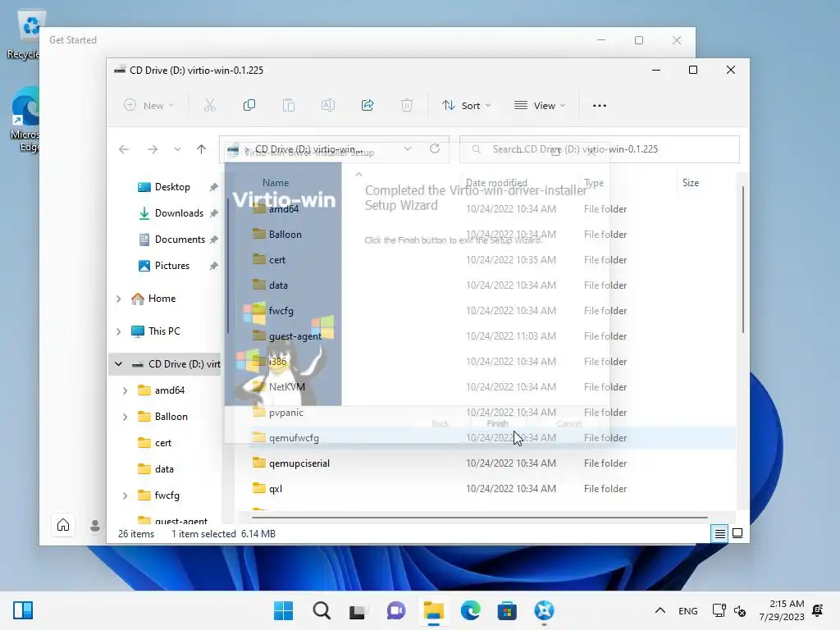
Task: Show hidden system tray icons
Action: [x=660, y=610]
